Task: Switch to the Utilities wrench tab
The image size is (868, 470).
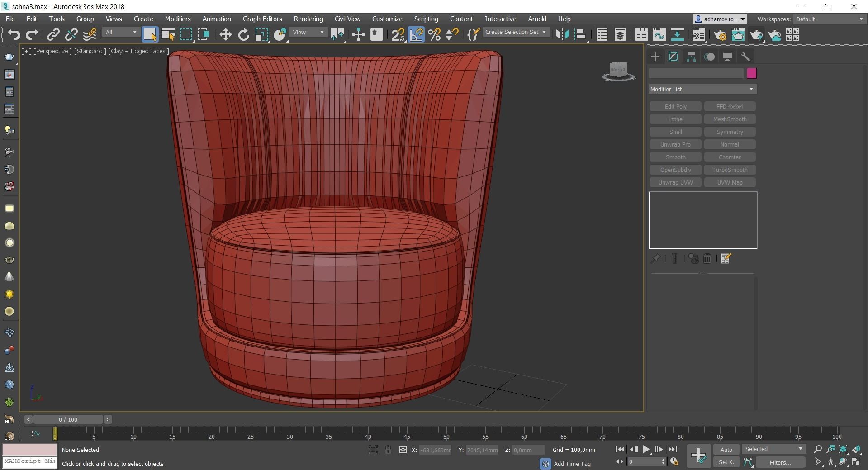Action: click(x=745, y=57)
